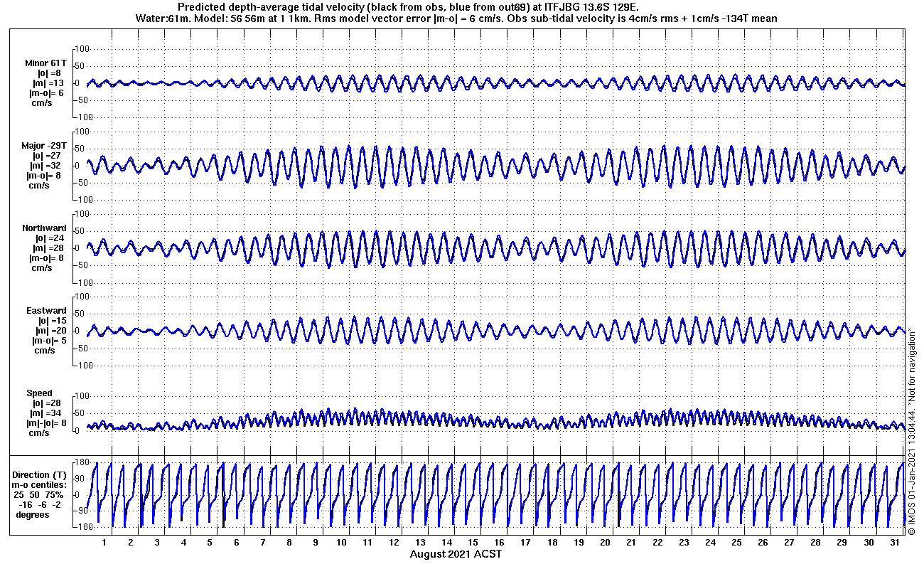924x569 pixels.
Task: Select the 'Speed' panel label
Action: 40,393
